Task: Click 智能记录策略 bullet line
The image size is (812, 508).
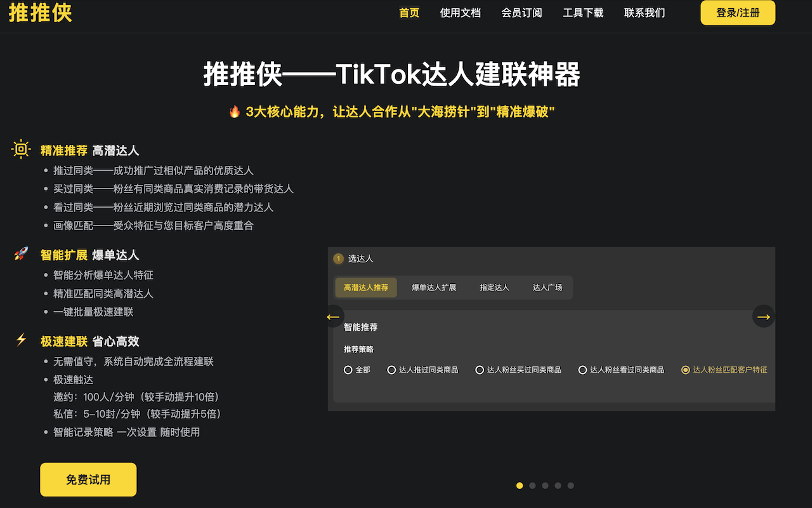Action: [x=126, y=432]
